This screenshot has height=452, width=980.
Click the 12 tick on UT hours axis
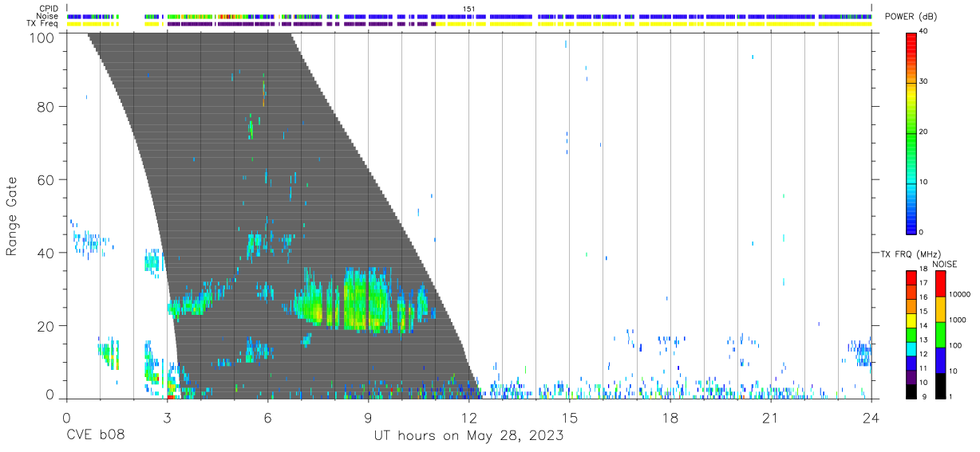(468, 418)
